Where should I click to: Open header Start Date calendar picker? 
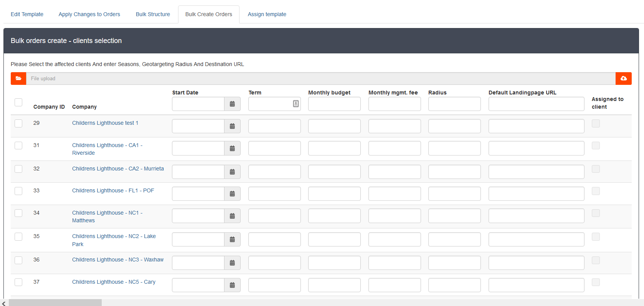[x=232, y=104]
